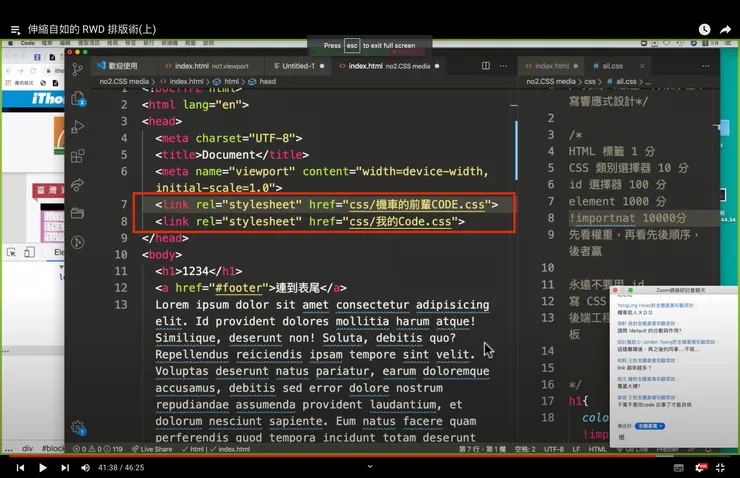Click the LF line ending status item
The width and height of the screenshot is (740, 478).
(x=576, y=449)
